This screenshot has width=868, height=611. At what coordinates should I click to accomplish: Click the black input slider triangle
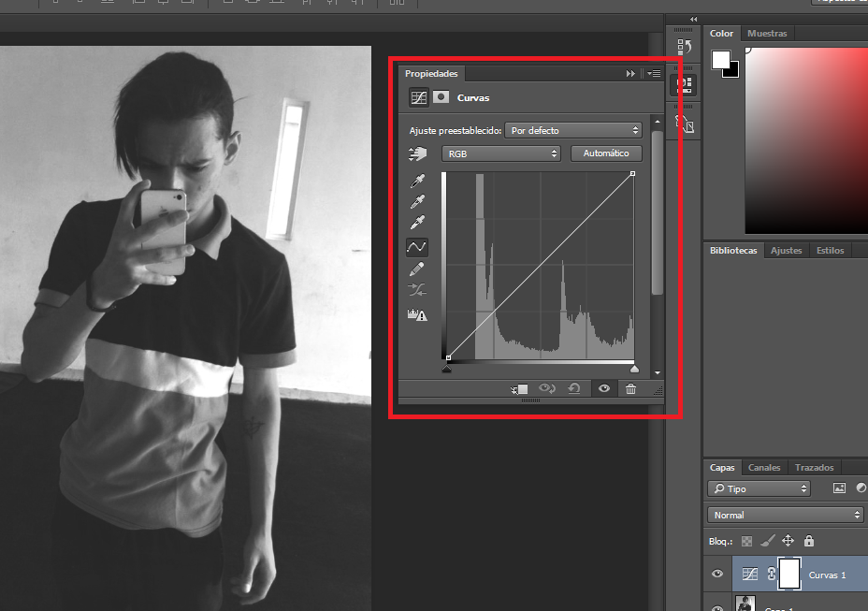click(x=447, y=369)
